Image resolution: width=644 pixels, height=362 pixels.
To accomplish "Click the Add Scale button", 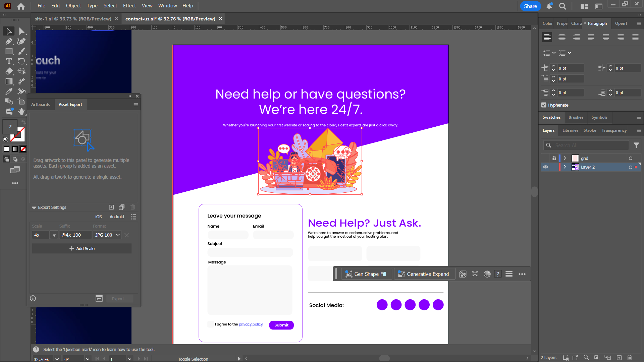I will [82, 248].
